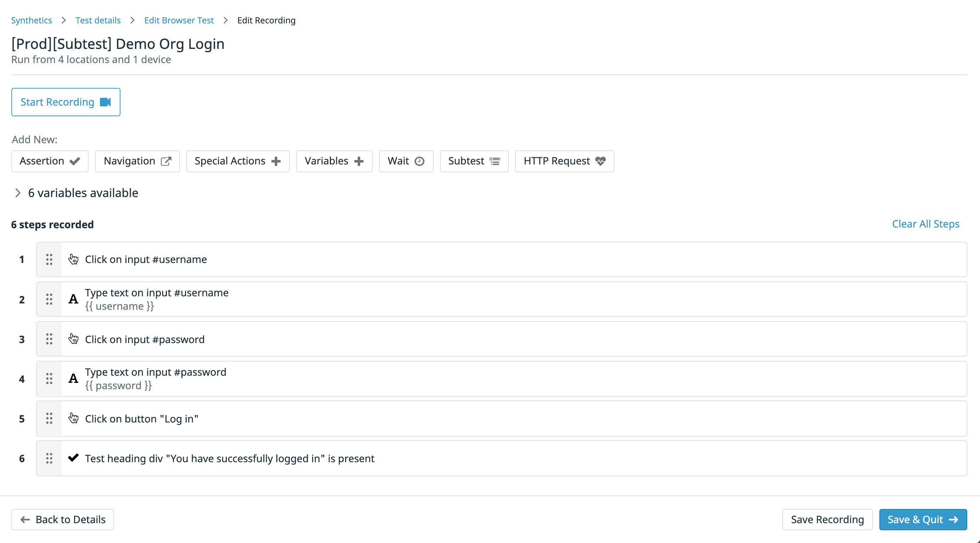Click Save & Quit
Screen dimensions: 980x543
[923, 519]
